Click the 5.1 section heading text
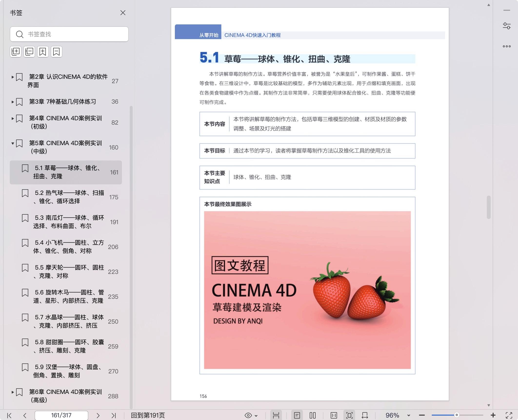This screenshot has height=420, width=518. coord(275,58)
